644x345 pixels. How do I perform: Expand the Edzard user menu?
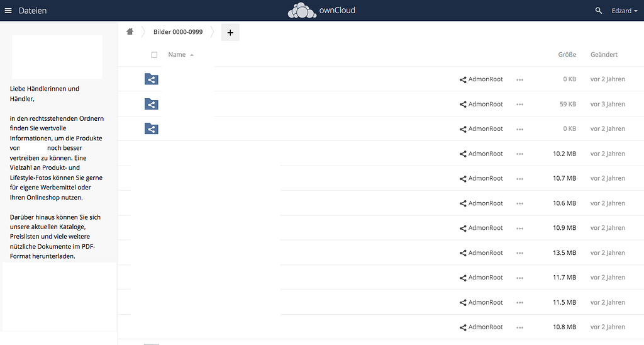coord(625,11)
